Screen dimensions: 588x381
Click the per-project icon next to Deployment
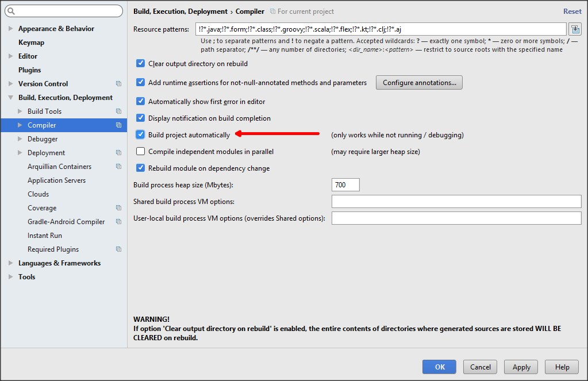click(118, 152)
